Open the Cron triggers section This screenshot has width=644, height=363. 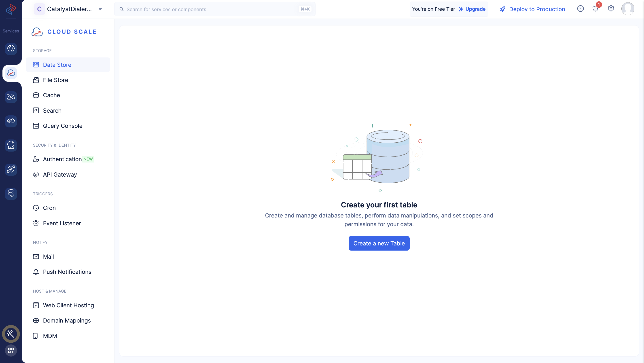click(49, 208)
